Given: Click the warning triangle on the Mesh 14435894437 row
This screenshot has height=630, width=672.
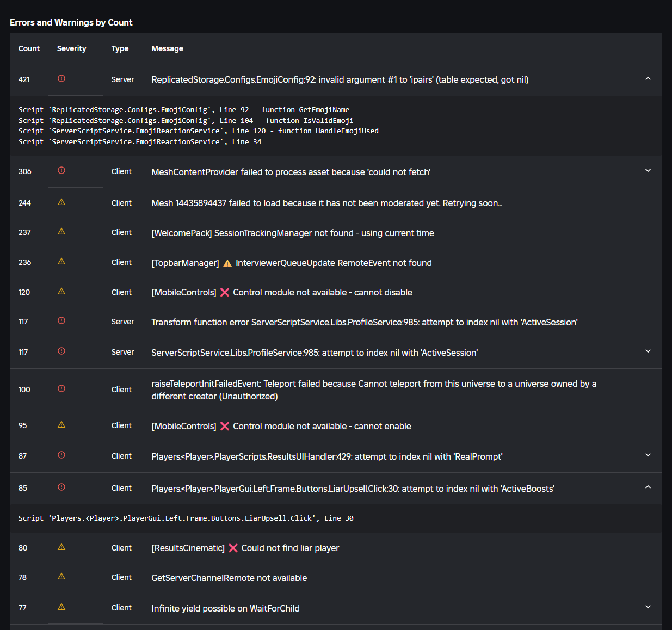Looking at the screenshot, I should 61,202.
